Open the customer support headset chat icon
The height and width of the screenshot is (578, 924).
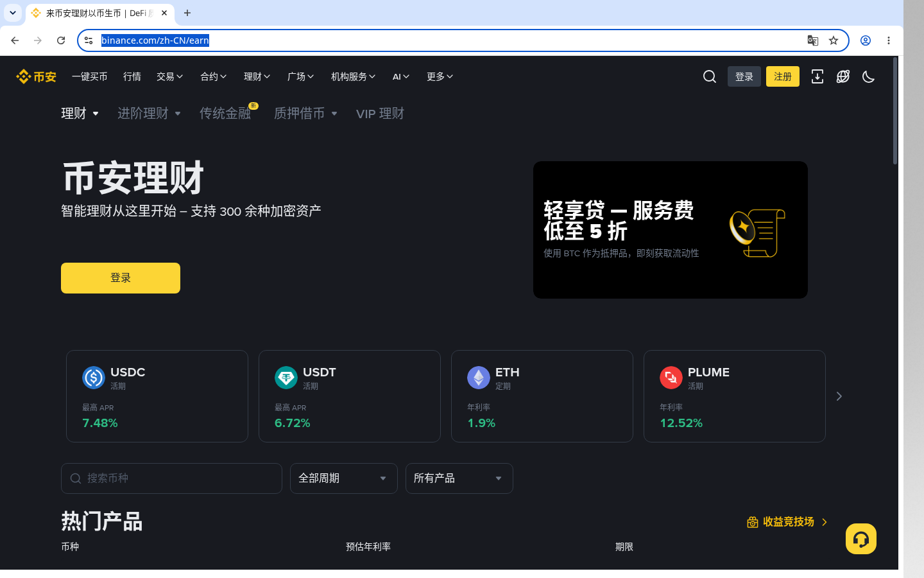tap(861, 539)
